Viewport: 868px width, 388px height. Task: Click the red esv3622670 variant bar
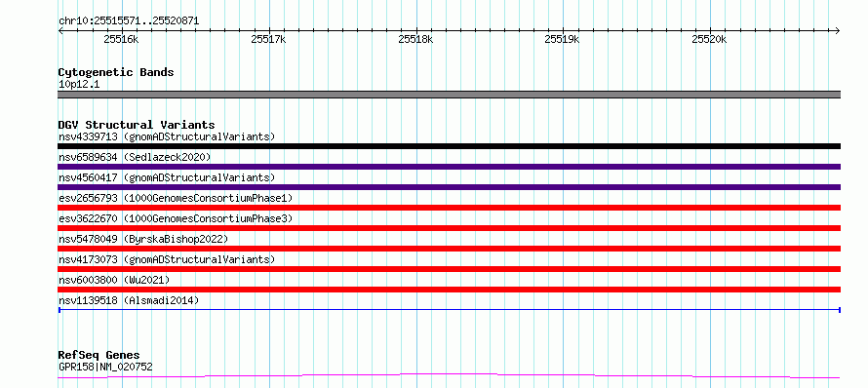pyautogui.click(x=449, y=228)
